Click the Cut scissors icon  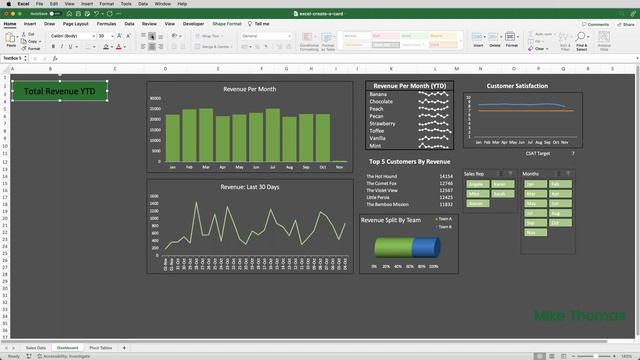24,34
